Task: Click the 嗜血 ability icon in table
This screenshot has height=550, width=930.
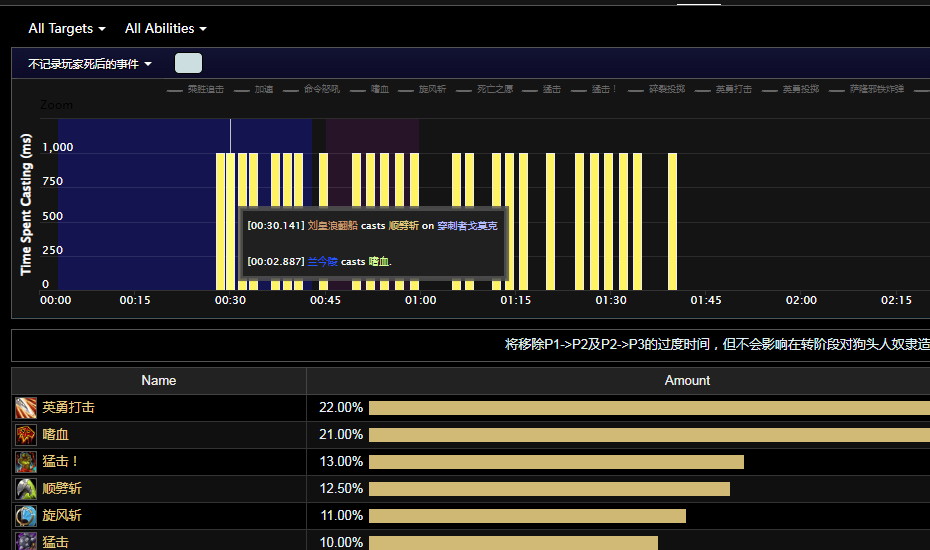Action: tap(26, 435)
